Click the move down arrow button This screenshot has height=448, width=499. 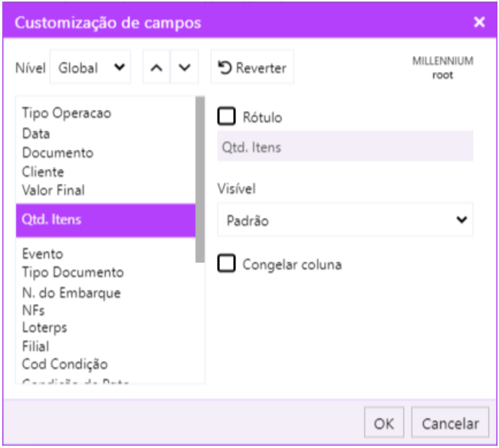184,67
